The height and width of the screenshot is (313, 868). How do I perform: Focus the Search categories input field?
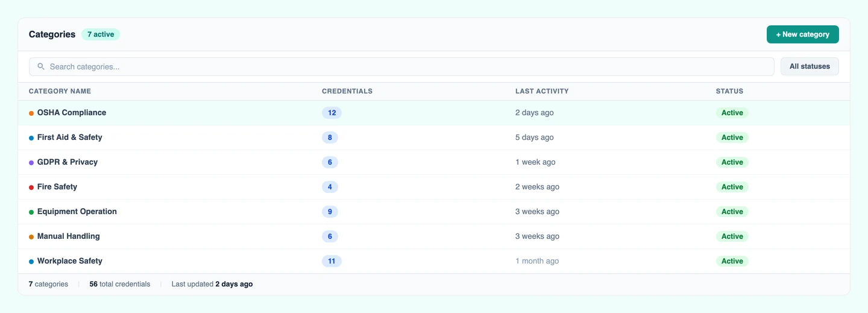[x=401, y=66]
